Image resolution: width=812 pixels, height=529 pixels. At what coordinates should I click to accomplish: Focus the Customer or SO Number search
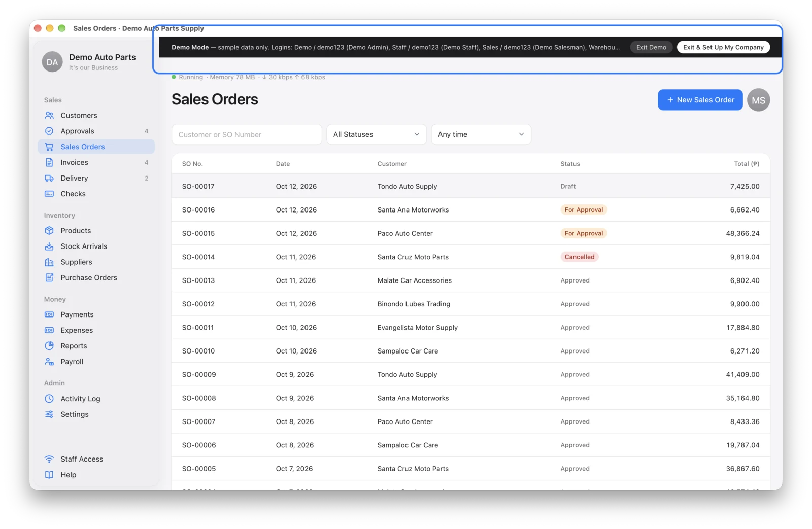pyautogui.click(x=247, y=134)
